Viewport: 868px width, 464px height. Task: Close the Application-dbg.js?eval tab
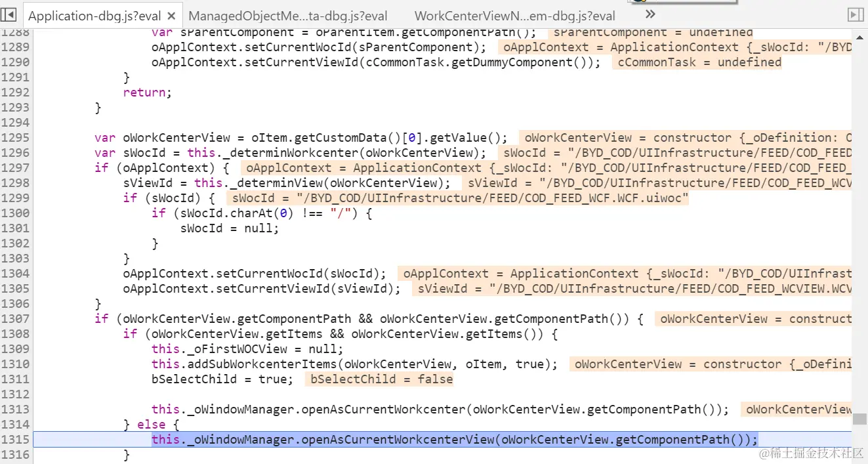(171, 16)
